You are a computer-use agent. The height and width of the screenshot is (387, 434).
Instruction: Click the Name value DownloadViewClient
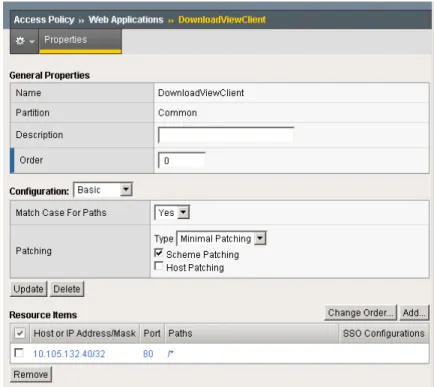tap(201, 93)
